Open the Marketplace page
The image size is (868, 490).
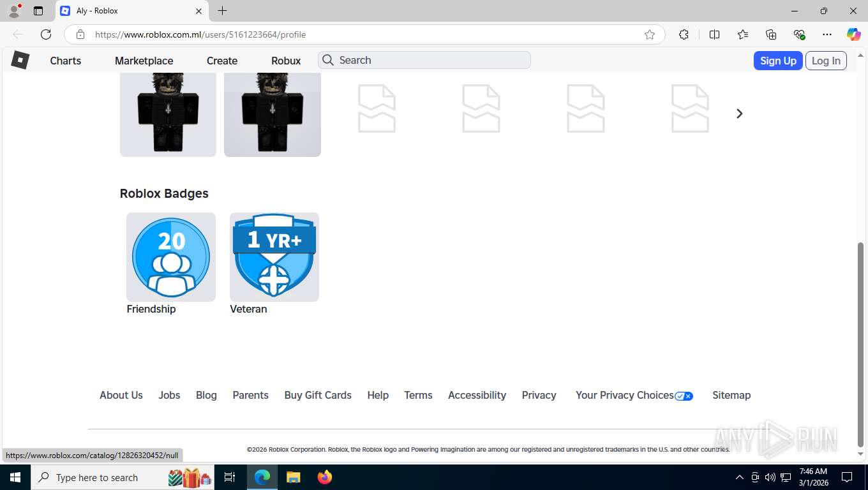[x=144, y=61]
